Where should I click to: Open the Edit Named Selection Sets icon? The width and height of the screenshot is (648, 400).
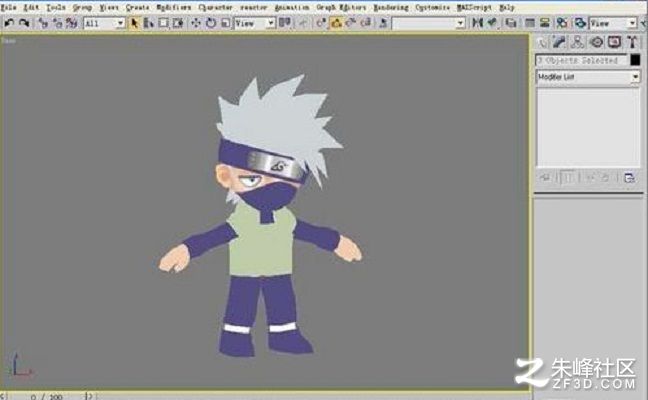pos(383,23)
